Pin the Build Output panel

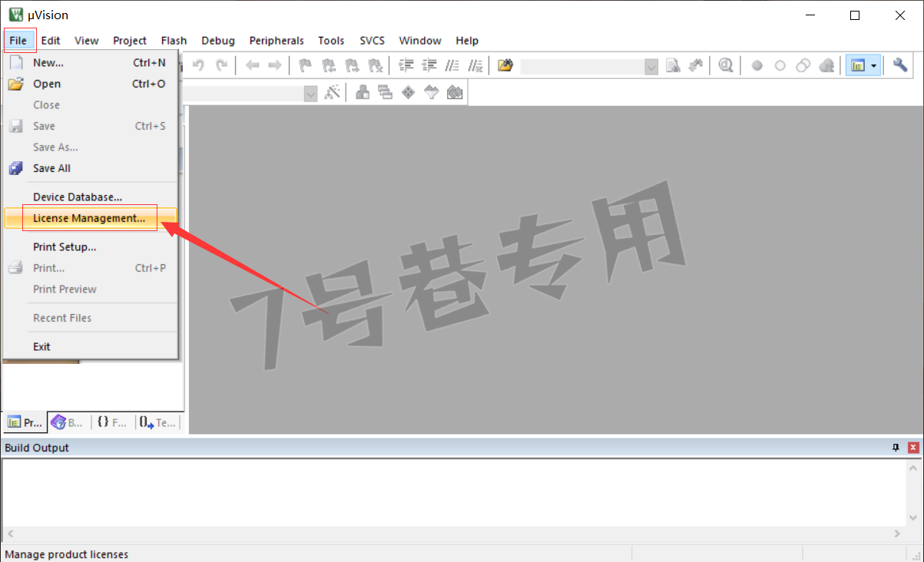(896, 448)
